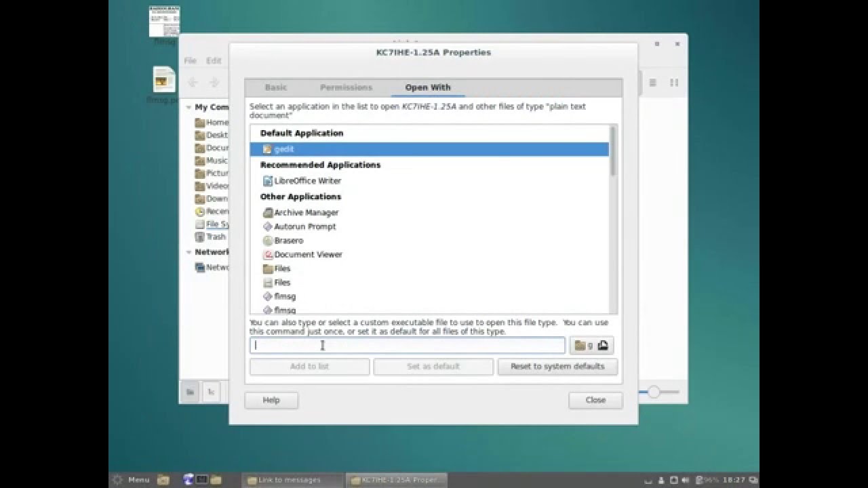Open the flmsg thumbnail on the desktop
The height and width of the screenshot is (488, 868).
point(164,22)
